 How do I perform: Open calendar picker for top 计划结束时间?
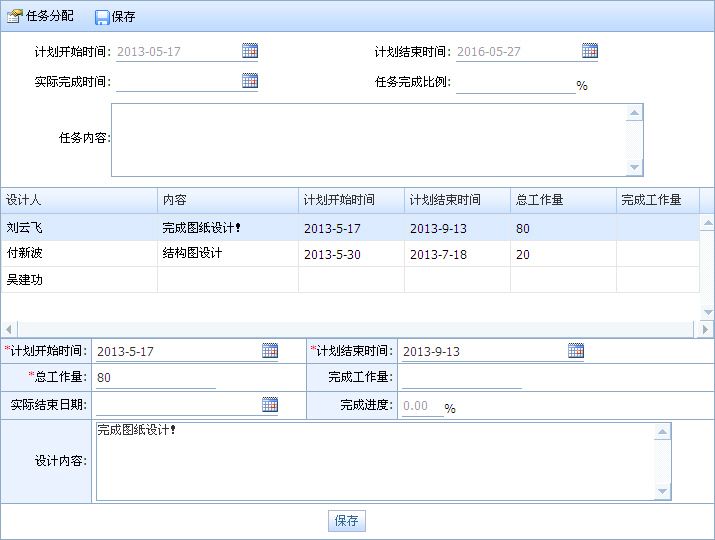[x=590, y=51]
